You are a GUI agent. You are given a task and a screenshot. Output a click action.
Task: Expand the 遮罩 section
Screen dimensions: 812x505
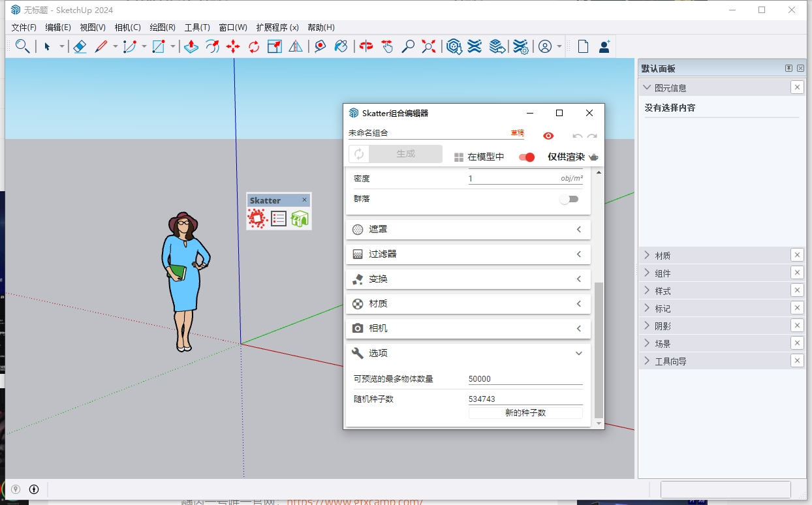468,229
